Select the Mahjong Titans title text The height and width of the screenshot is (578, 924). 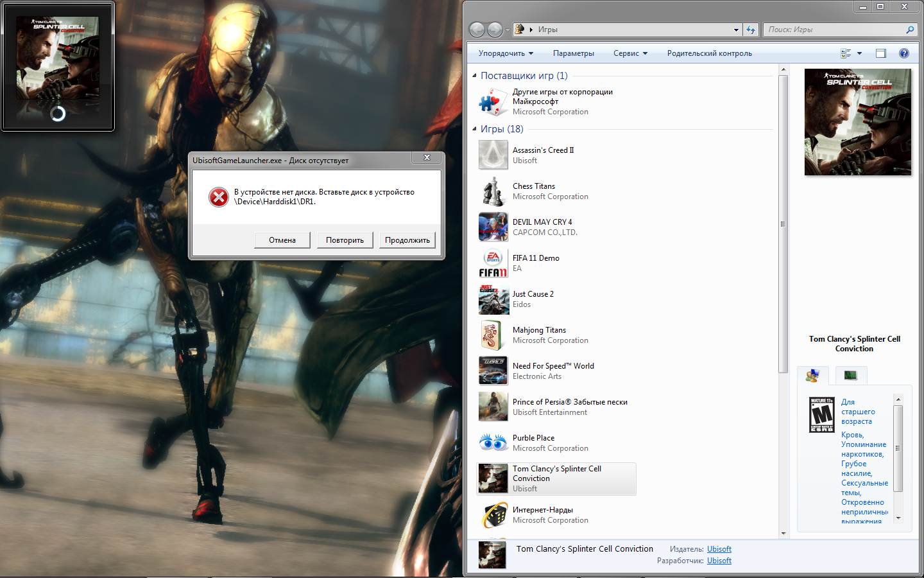(539, 330)
